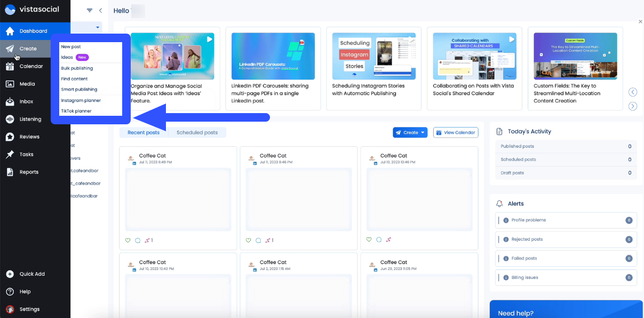Open the Reports icon in sidebar
The height and width of the screenshot is (318, 644).
pos(10,172)
